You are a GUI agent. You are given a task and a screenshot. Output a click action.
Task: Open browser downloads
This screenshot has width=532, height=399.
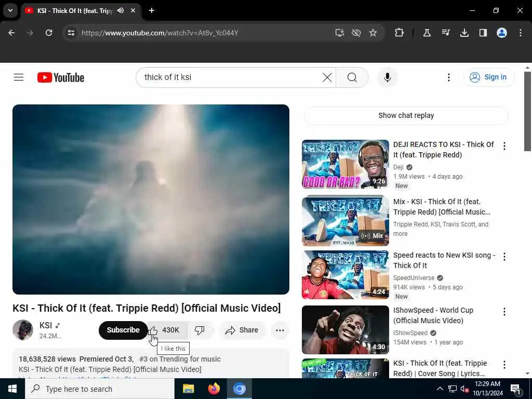[464, 33]
